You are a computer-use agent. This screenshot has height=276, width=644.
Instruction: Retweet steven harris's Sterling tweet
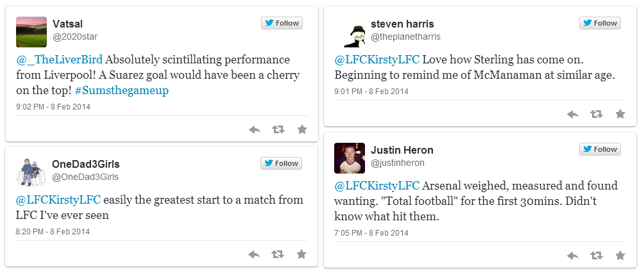coord(597,114)
